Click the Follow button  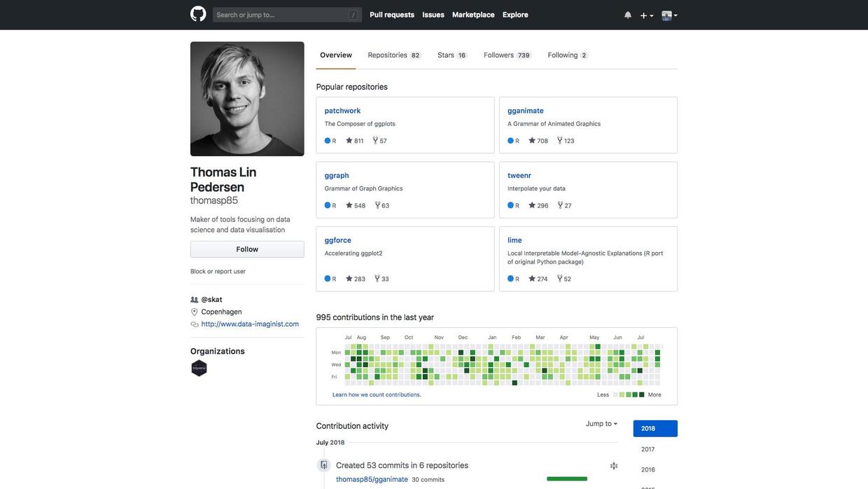[247, 249]
